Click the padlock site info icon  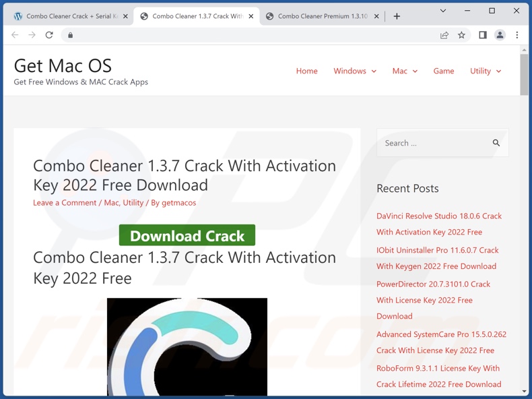point(70,35)
